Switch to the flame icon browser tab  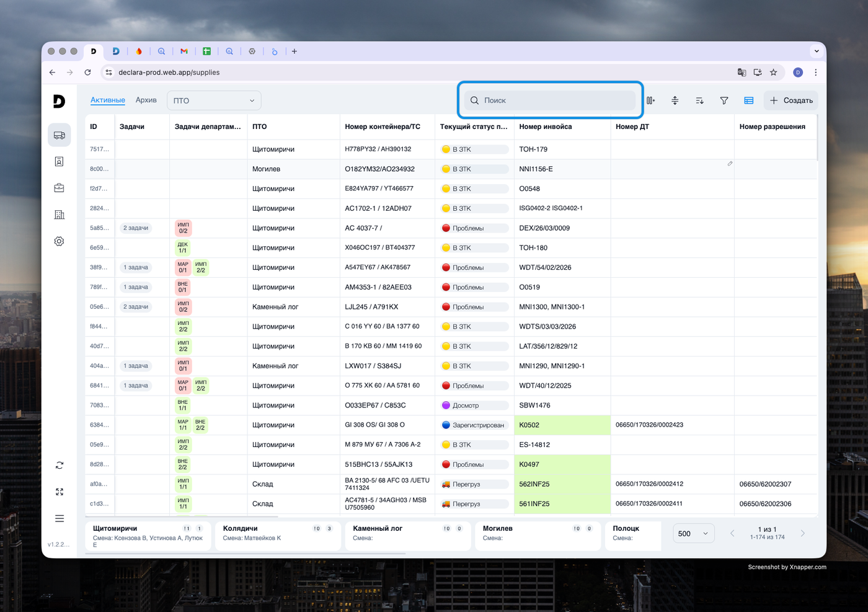pyautogui.click(x=139, y=51)
